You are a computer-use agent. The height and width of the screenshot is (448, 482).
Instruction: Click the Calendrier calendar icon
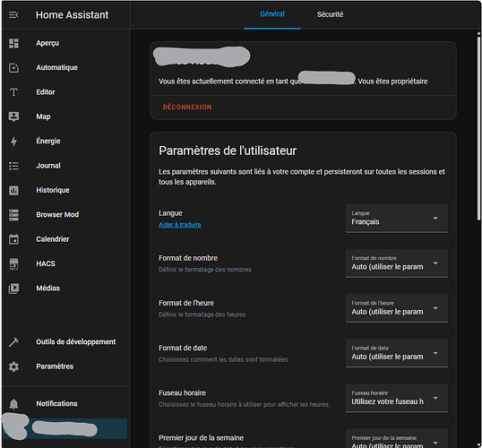[x=13, y=239]
